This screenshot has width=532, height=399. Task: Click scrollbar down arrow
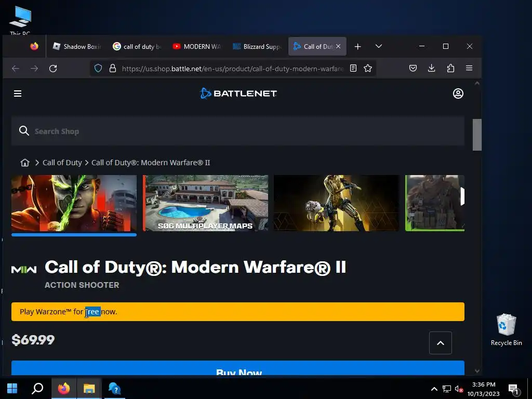coord(477,371)
